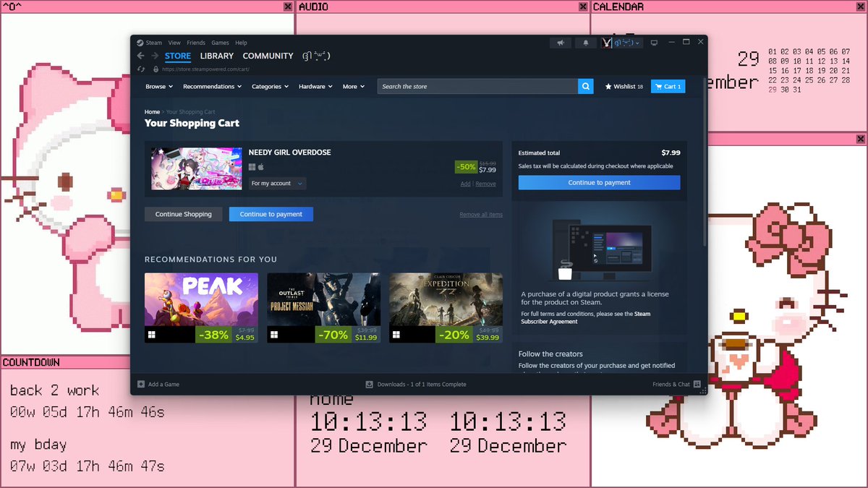The height and width of the screenshot is (488, 868).
Task: Click the Add a Game plus icon
Action: pos(141,385)
